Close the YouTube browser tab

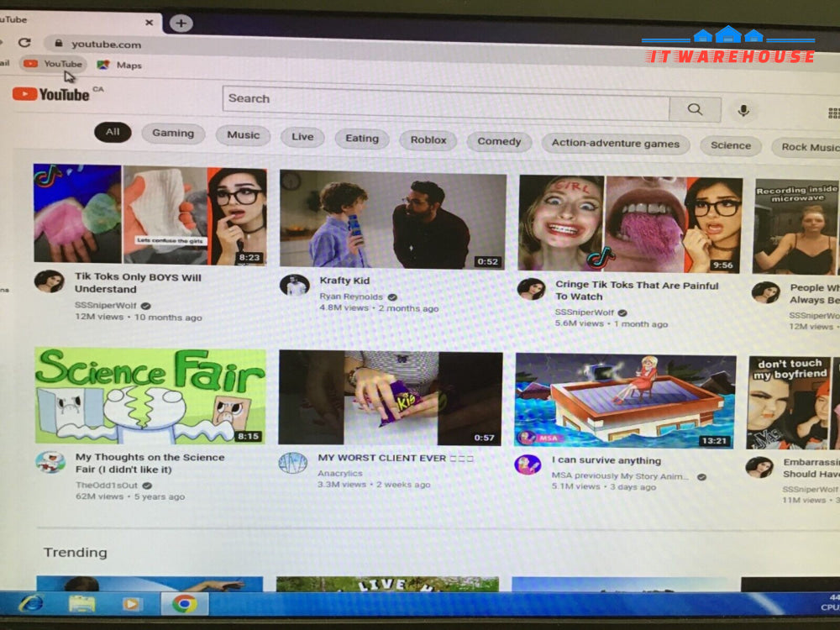tap(149, 23)
